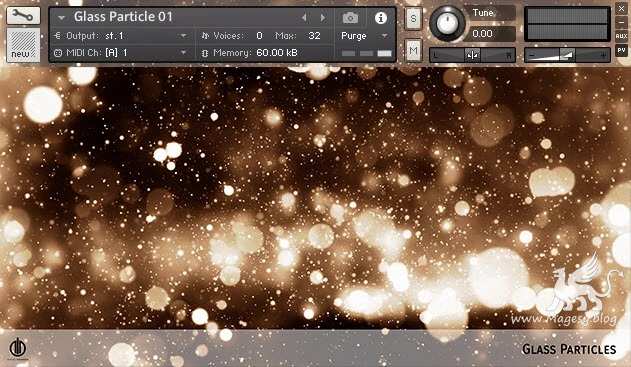This screenshot has height=367, width=631.
Task: Click the output level meter display
Action: (567, 24)
